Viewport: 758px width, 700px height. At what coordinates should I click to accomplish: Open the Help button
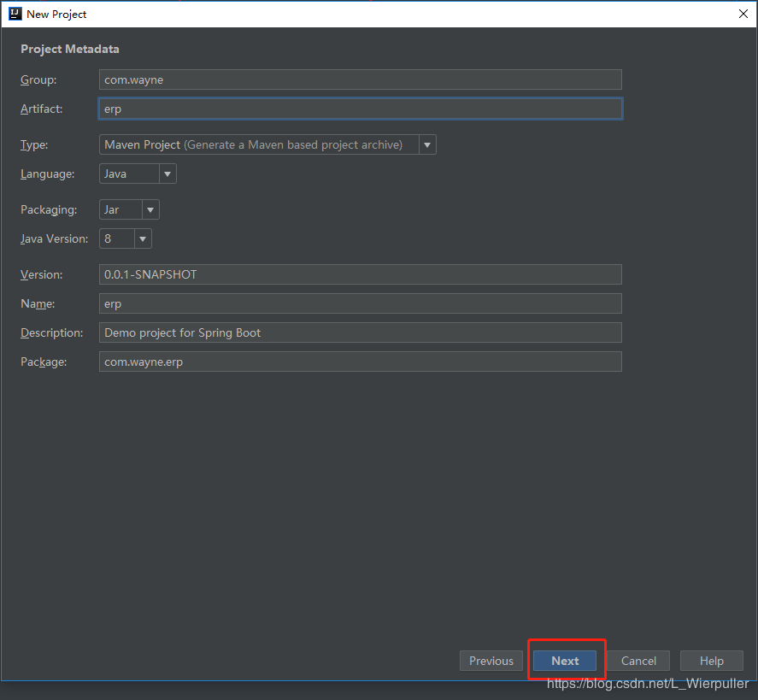click(712, 661)
